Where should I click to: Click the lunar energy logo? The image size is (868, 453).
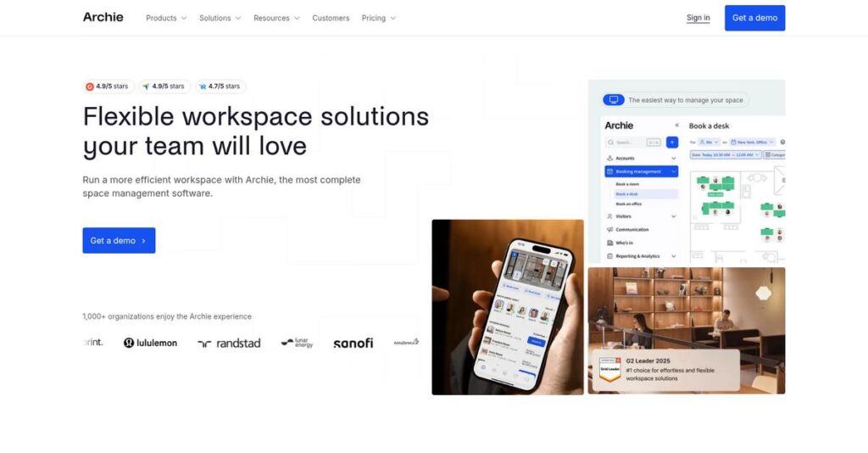point(298,343)
